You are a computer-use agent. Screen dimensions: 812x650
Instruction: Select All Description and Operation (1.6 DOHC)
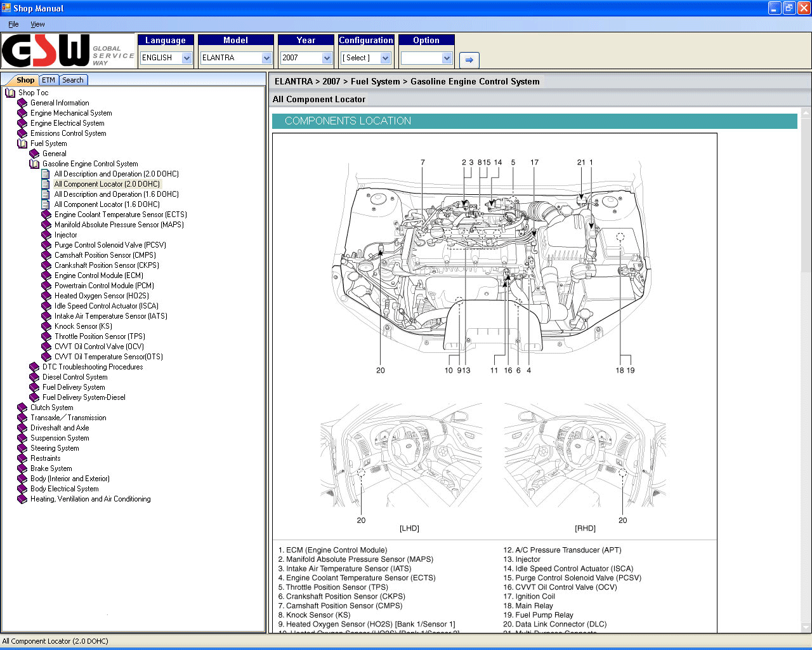click(x=117, y=194)
